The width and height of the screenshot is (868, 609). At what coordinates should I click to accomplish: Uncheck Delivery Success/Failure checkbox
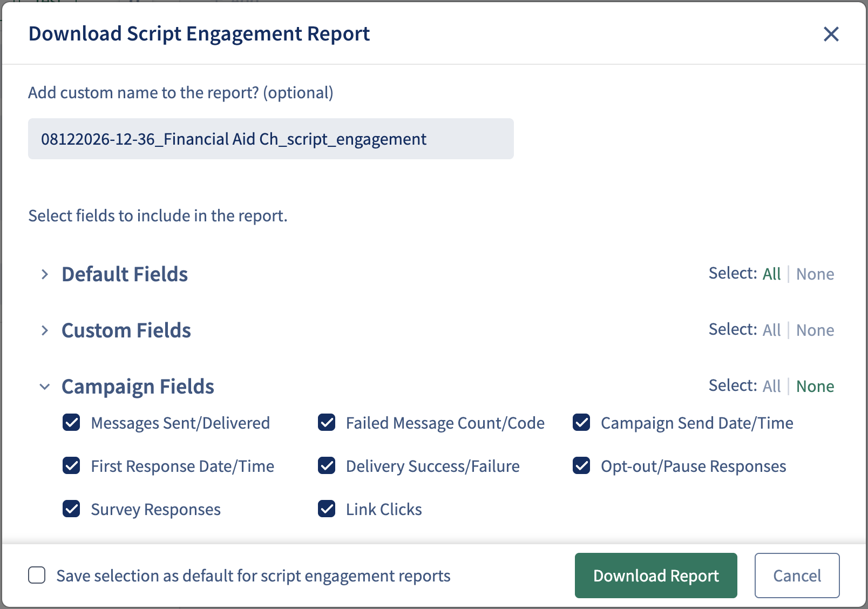(x=327, y=465)
